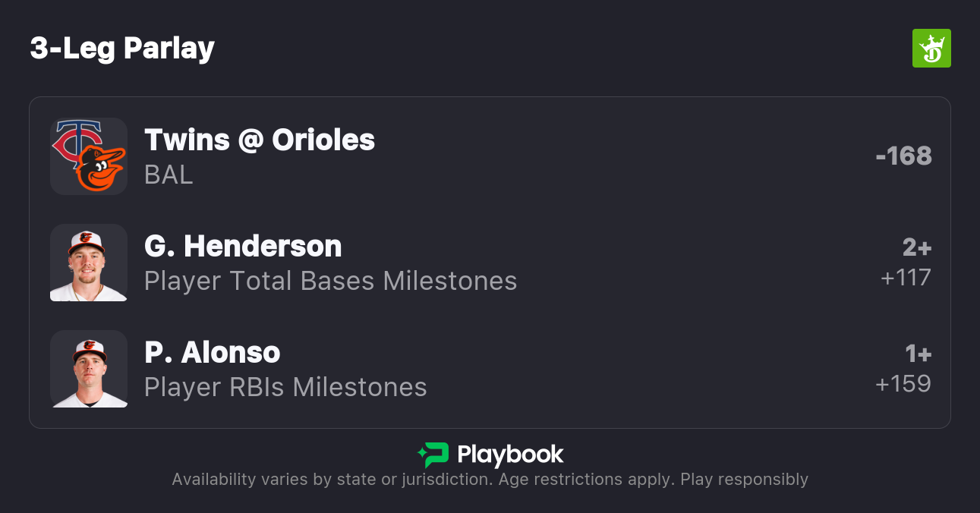Click the Playbook brand name text
The width and height of the screenshot is (980, 513).
pos(510,455)
